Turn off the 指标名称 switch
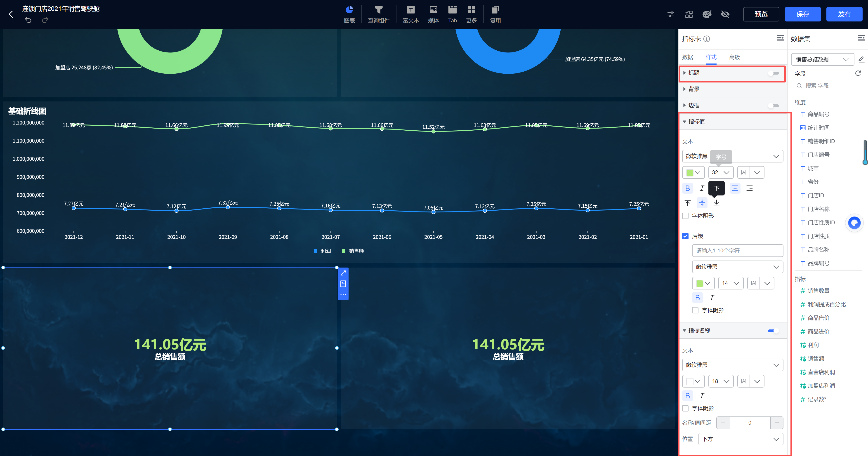The height and width of the screenshot is (456, 868). click(x=773, y=331)
